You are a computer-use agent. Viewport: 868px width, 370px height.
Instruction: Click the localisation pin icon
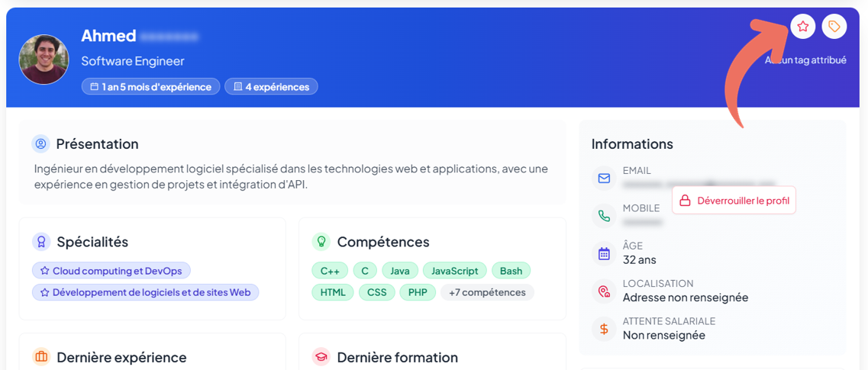coord(604,291)
